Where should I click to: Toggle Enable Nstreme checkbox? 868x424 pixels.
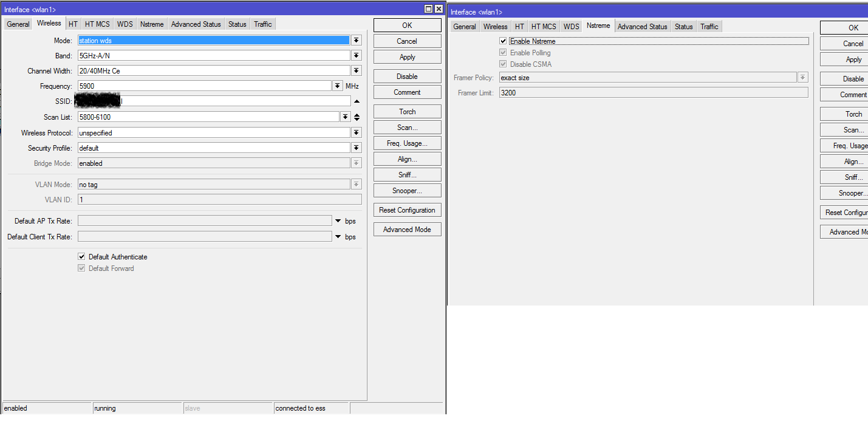pyautogui.click(x=503, y=41)
